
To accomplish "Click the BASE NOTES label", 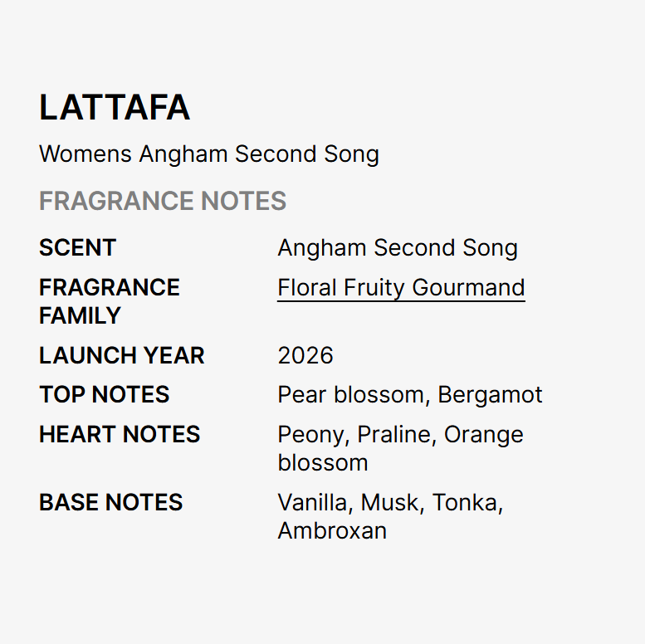I will 110,502.
